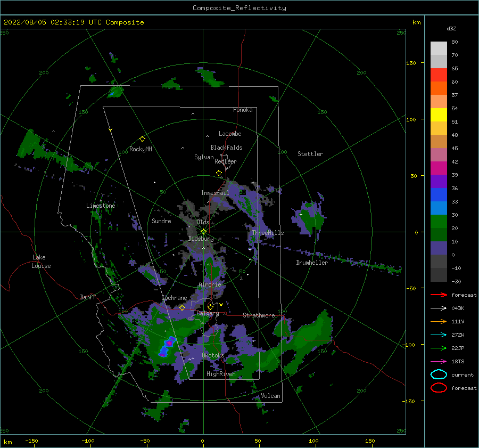Click the blue swatch between 36 and 33 dBZ
The width and height of the screenshot is (479, 448).
(x=439, y=195)
